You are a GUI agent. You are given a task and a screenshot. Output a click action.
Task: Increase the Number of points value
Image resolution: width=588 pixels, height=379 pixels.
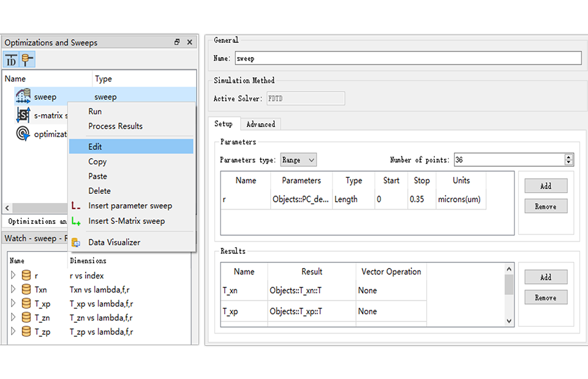[569, 156]
